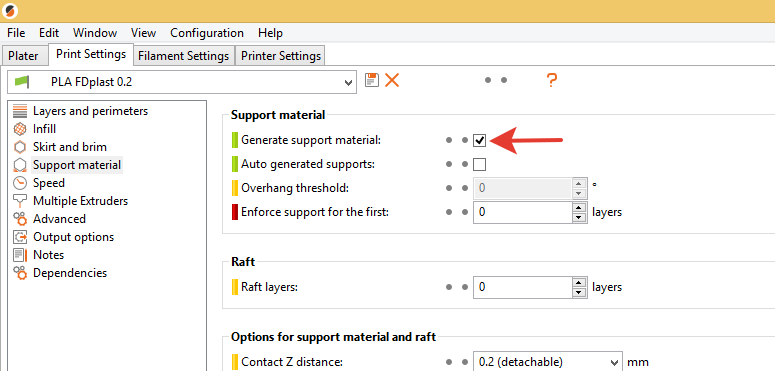Click the Output options icon
Image resolution: width=775 pixels, height=371 pixels.
[x=20, y=237]
